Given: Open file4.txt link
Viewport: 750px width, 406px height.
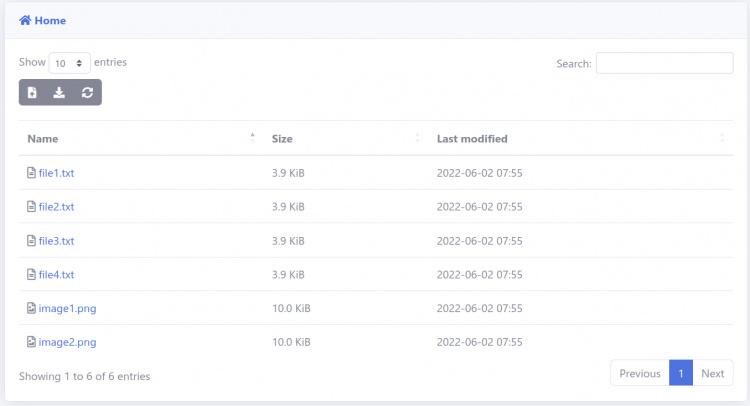Looking at the screenshot, I should pyautogui.click(x=56, y=275).
